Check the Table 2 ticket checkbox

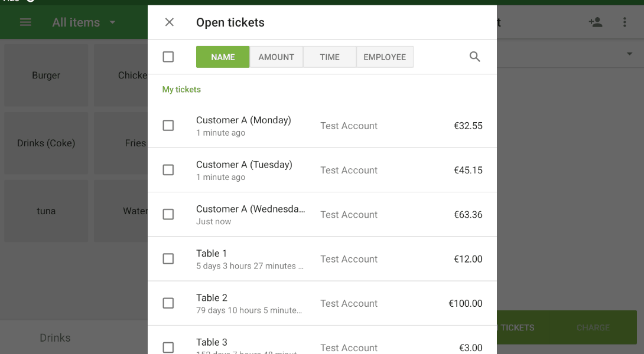[168, 303]
